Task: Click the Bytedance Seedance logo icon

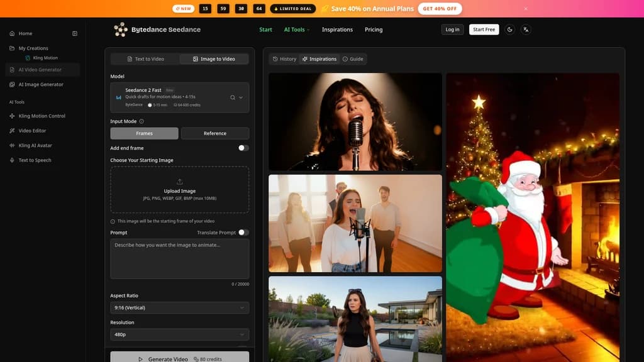Action: point(121,30)
